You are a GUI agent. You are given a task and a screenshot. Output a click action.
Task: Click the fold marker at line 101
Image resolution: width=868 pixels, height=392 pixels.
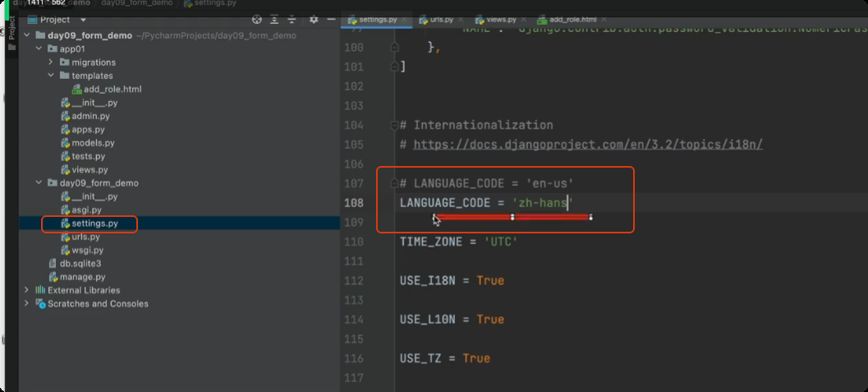pyautogui.click(x=394, y=67)
